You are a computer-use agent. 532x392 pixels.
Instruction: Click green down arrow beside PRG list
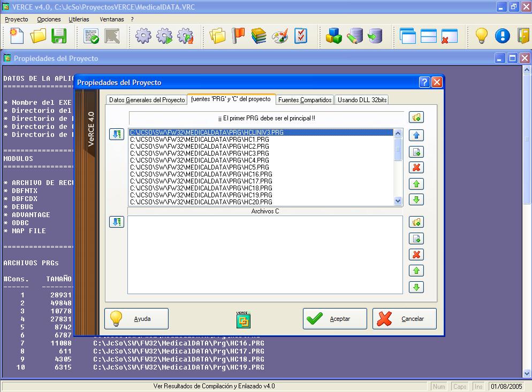tap(416, 199)
